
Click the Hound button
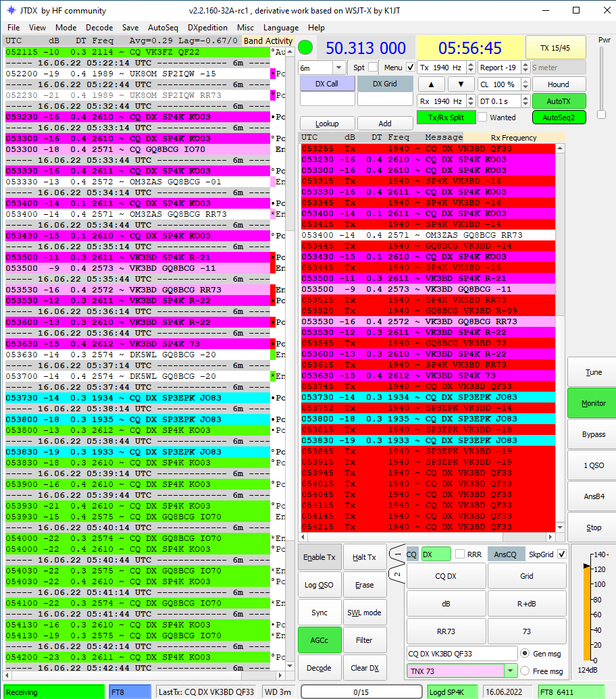coord(559,84)
